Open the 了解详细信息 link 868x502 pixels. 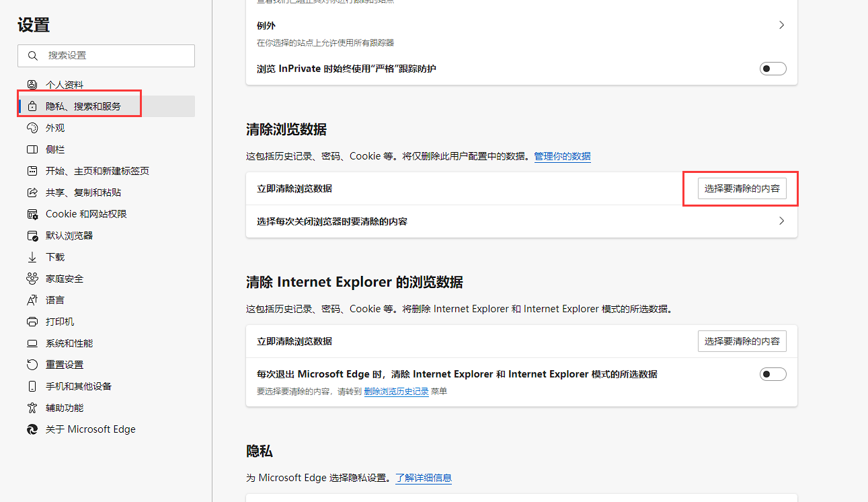(424, 478)
